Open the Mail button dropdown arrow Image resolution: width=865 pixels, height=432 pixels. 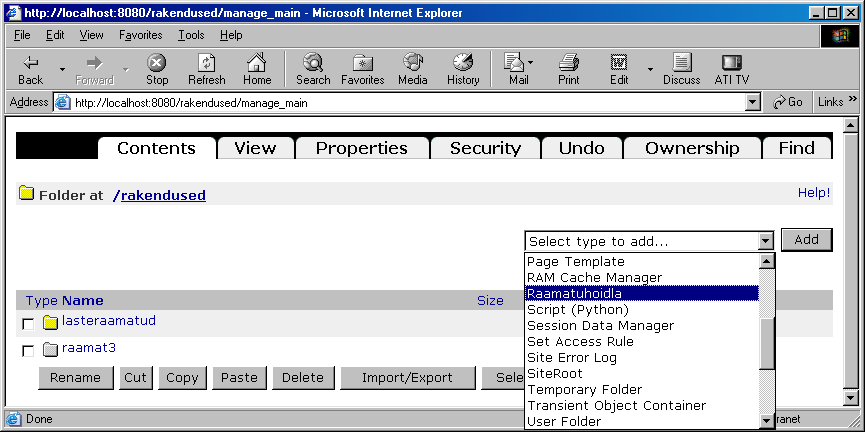(x=530, y=62)
